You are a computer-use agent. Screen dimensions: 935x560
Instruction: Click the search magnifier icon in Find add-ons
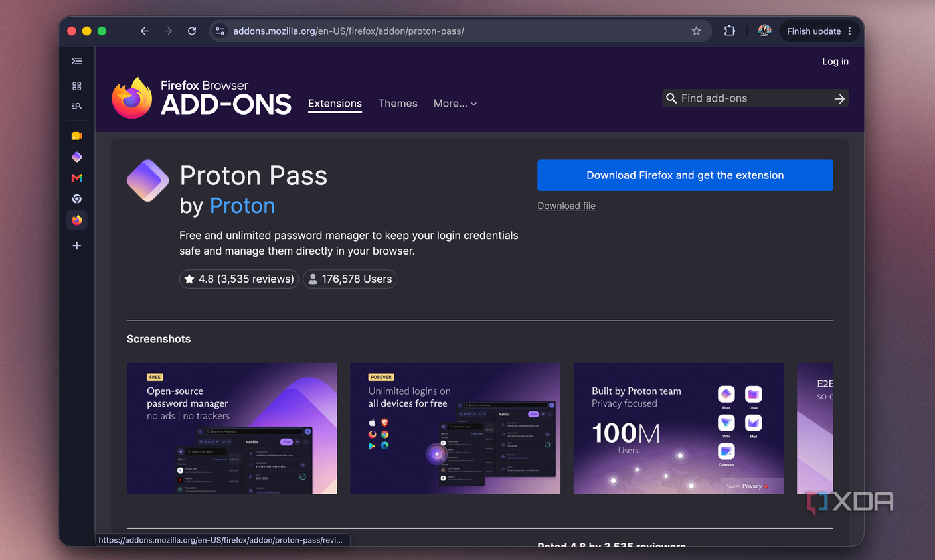(671, 98)
